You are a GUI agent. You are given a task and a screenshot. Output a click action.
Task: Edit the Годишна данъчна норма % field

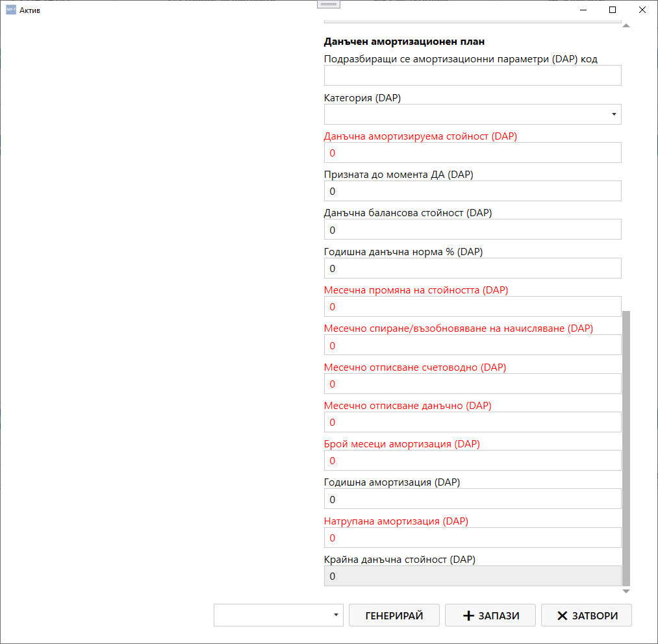pos(472,268)
